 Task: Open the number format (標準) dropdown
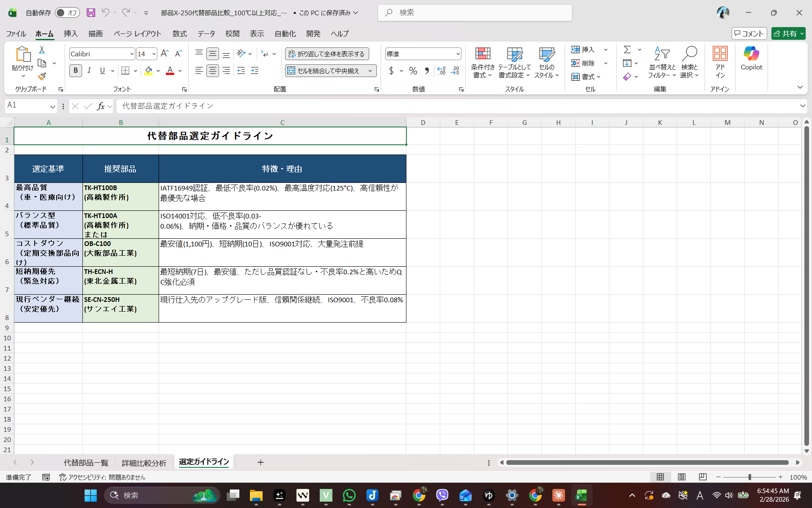[x=458, y=54]
